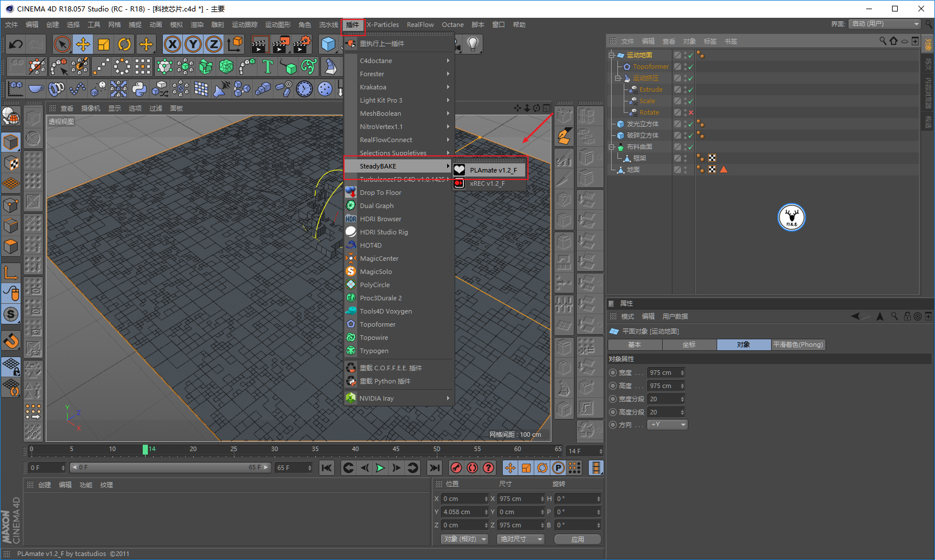Click the S solo icon in left palette
This screenshot has width=935, height=560.
(11, 314)
